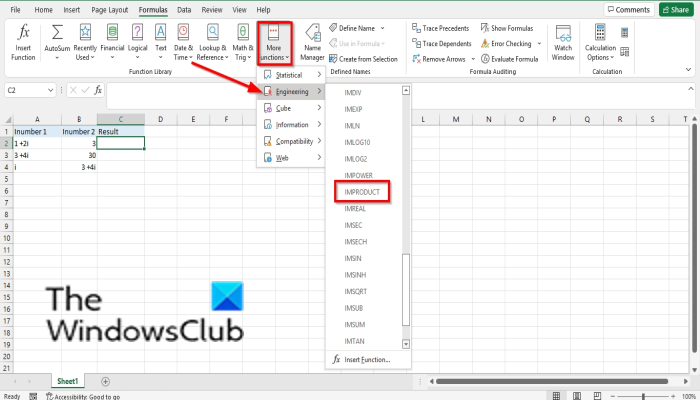Expand the Statistical submenu
The width and height of the screenshot is (700, 400).
pyautogui.click(x=291, y=75)
